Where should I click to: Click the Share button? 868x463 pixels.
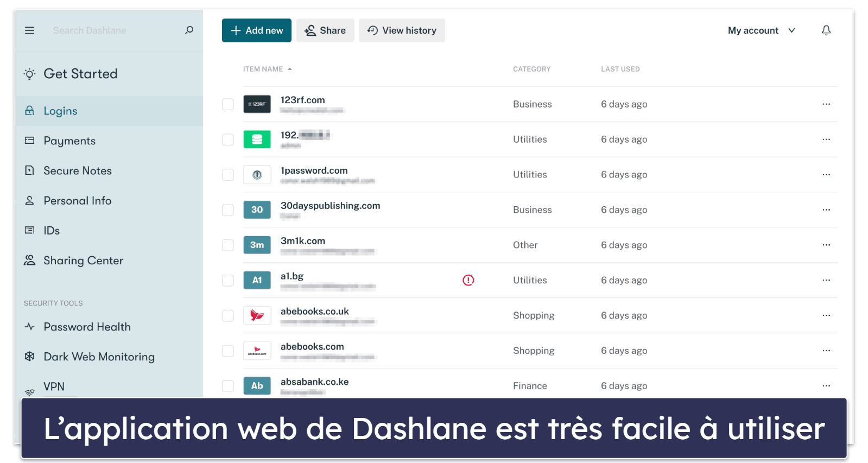point(325,30)
